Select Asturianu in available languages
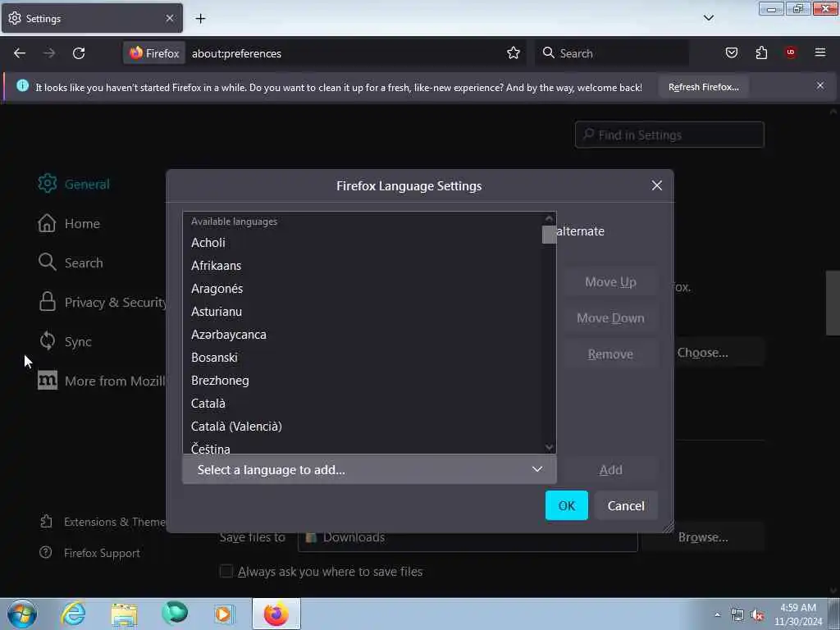 coord(363,312)
